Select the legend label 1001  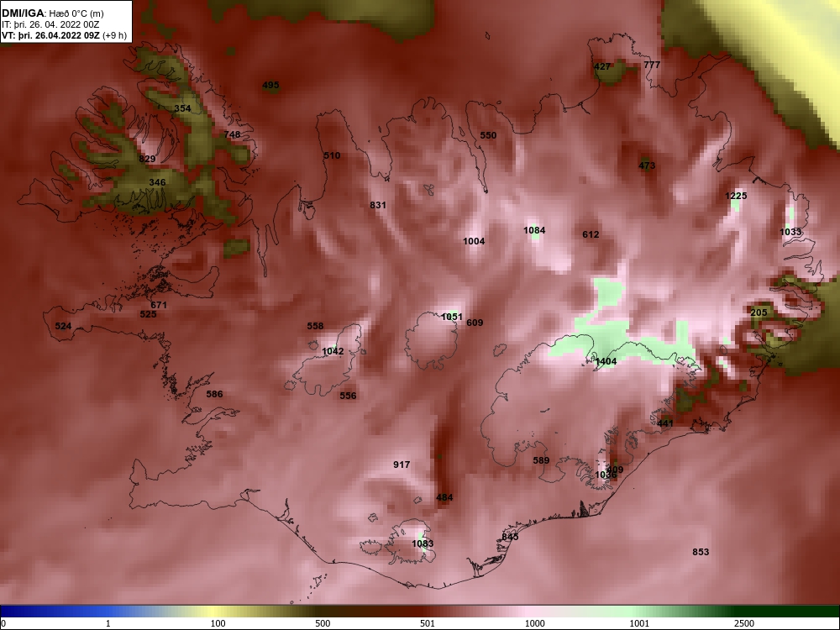click(x=639, y=623)
